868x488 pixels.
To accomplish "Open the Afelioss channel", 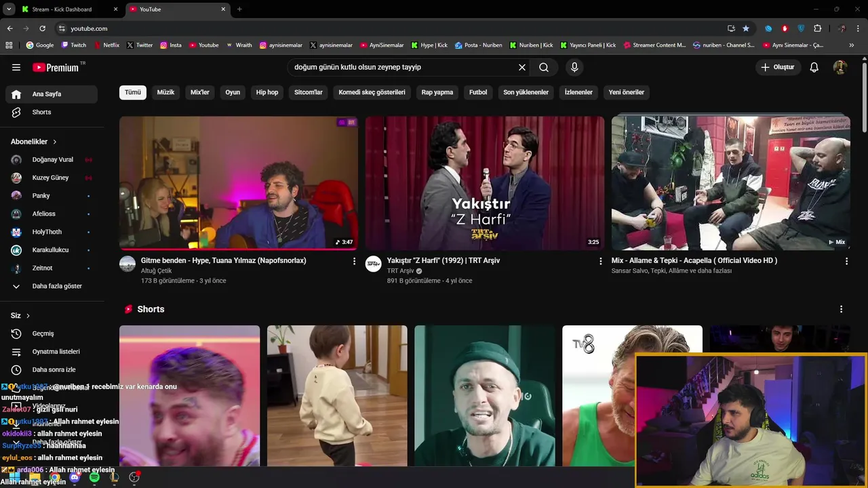I will pyautogui.click(x=52, y=213).
